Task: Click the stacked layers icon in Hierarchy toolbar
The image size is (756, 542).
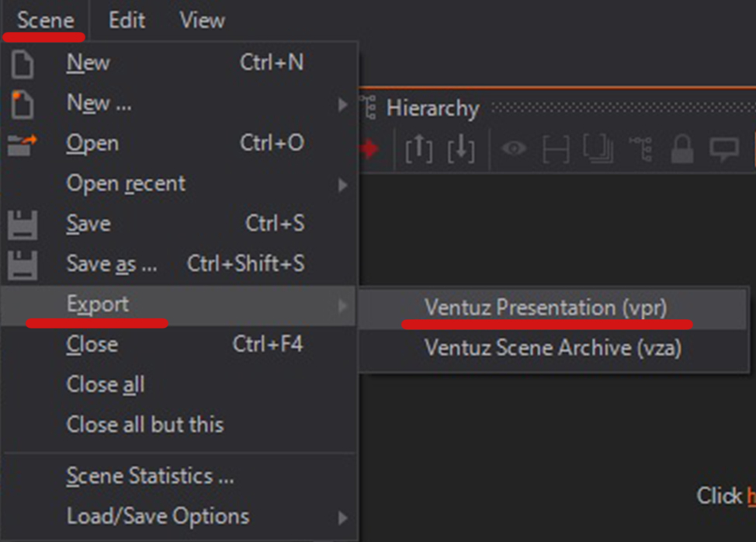Action: (598, 149)
